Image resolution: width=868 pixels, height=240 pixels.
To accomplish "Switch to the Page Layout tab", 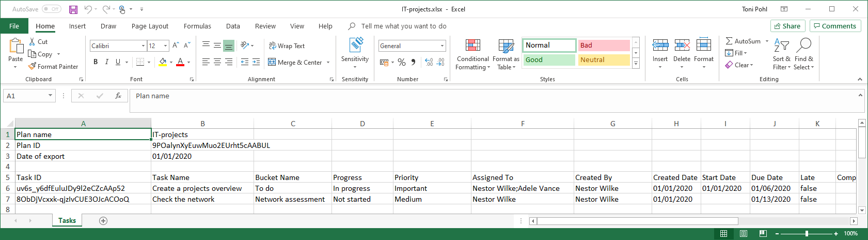I will [150, 26].
